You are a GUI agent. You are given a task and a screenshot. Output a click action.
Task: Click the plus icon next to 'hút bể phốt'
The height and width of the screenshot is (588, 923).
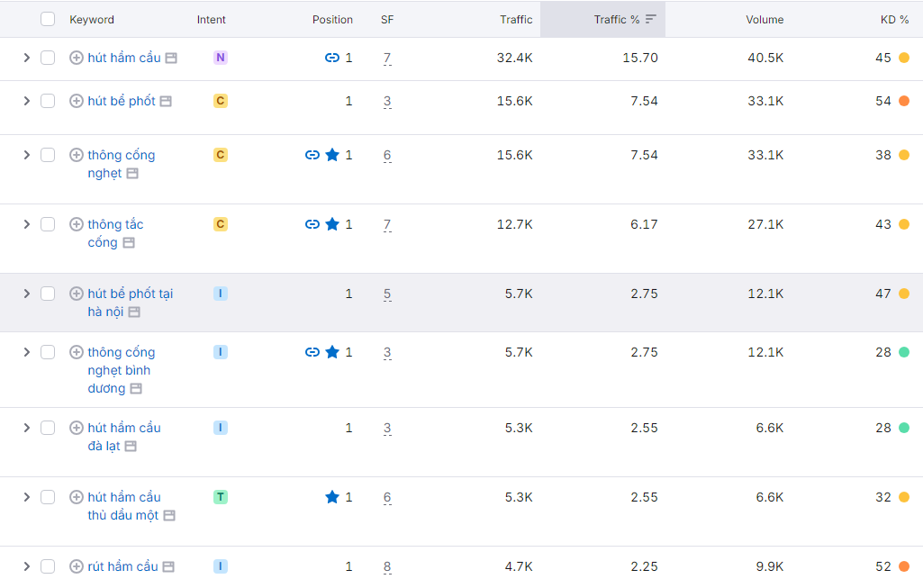77,101
